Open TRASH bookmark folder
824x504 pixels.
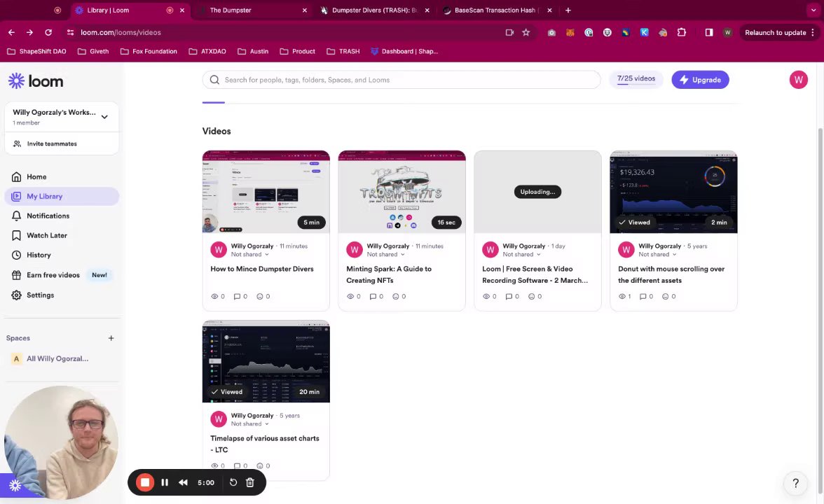[343, 52]
